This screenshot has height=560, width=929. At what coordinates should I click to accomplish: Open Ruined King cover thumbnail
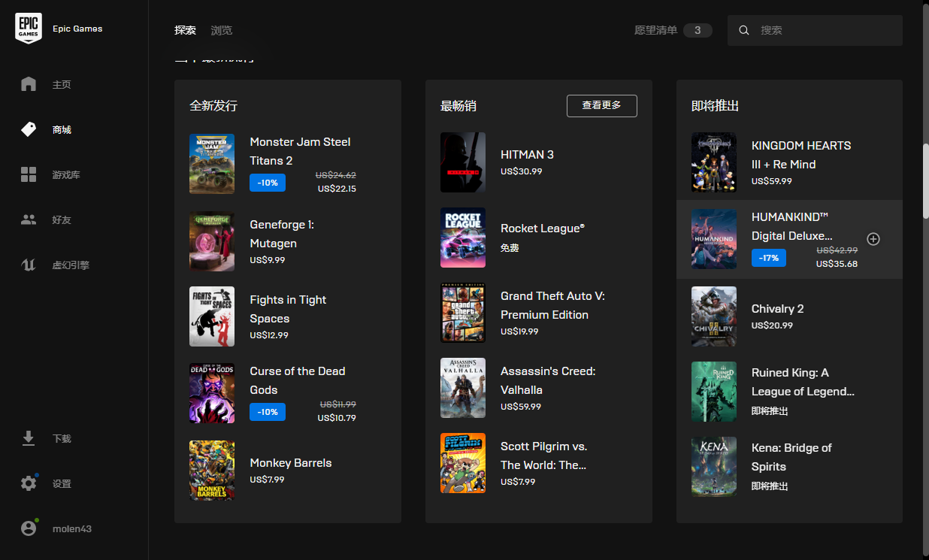(714, 392)
